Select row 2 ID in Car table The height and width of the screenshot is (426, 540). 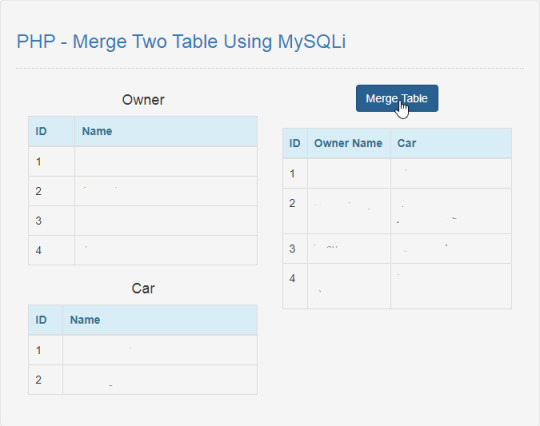39,380
